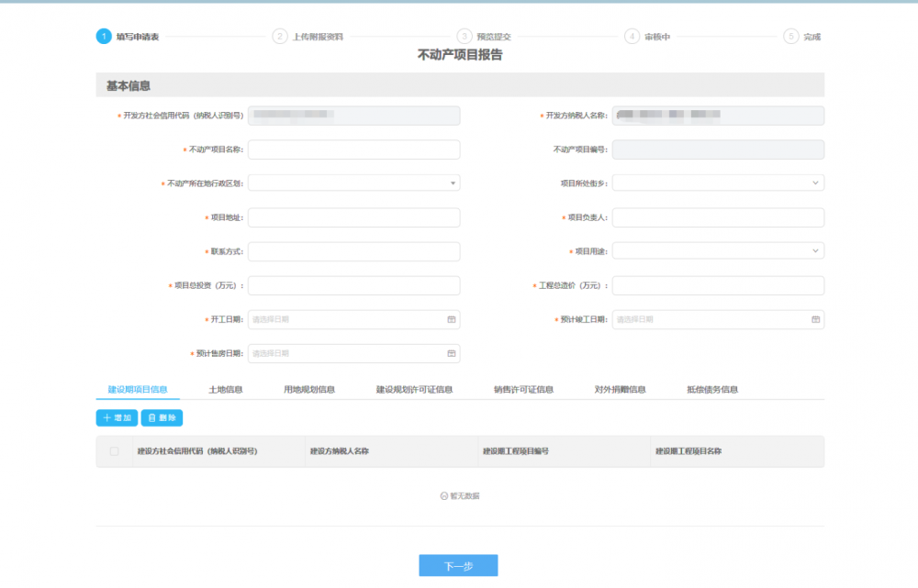The image size is (918, 588).
Task: Click step 3 预览提交 circle icon
Action: (465, 37)
